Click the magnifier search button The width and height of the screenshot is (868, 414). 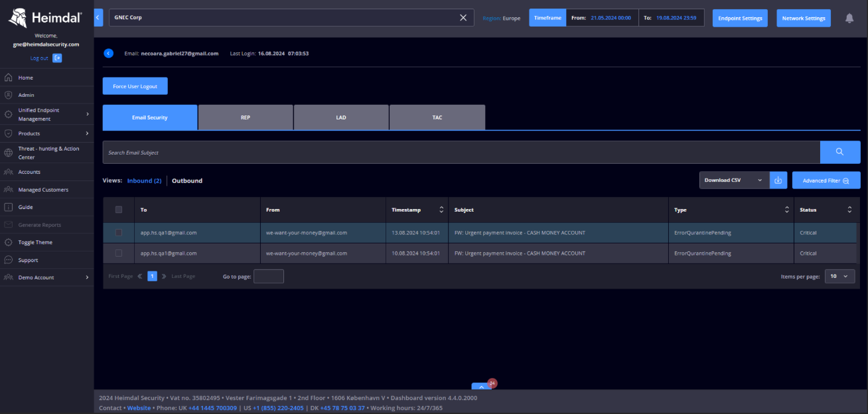[840, 152]
